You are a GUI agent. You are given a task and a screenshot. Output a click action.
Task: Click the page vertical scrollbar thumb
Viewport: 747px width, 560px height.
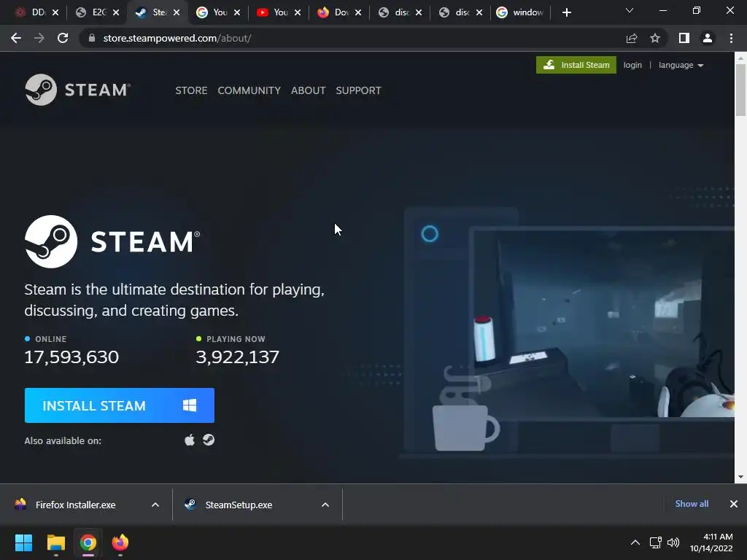(x=740, y=90)
